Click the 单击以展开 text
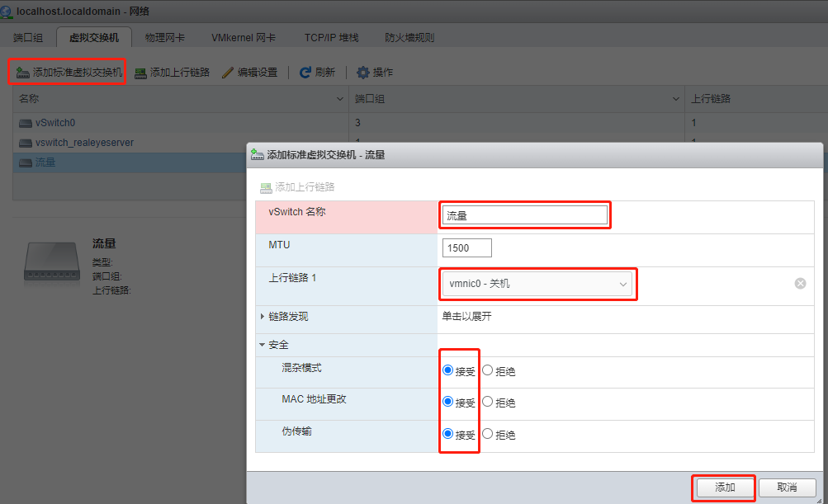The height and width of the screenshot is (504, 828). (x=466, y=316)
